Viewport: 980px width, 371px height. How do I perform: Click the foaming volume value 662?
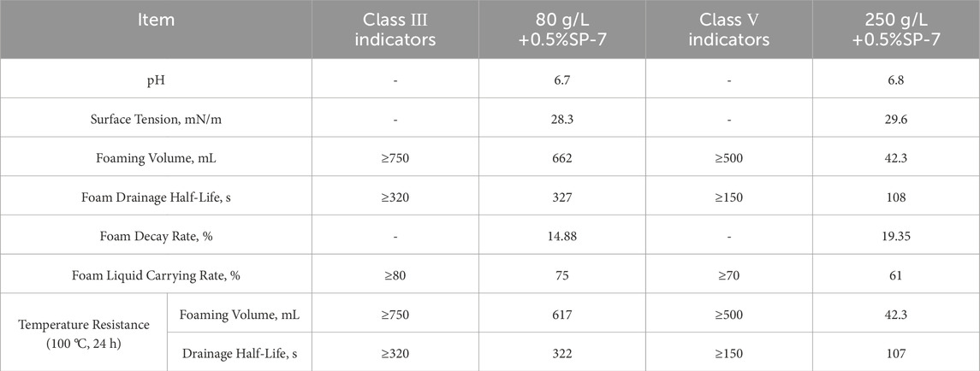[x=561, y=159]
